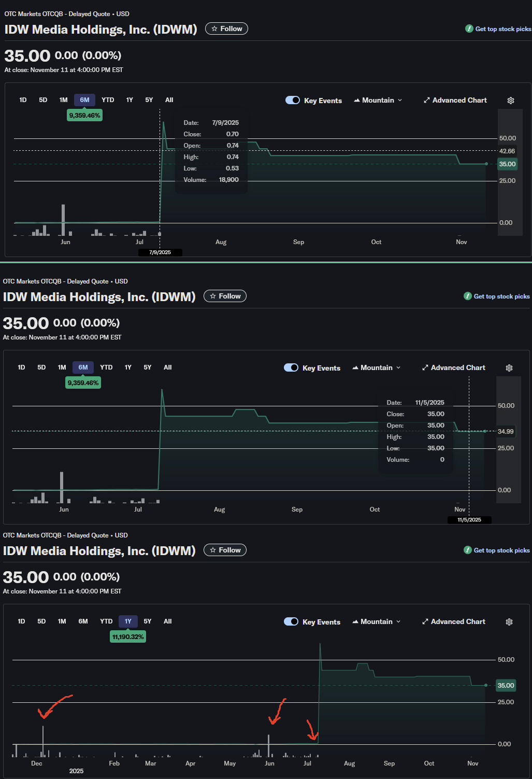Click Get top stock picks link in middle section
The image size is (532, 779).
coord(497,296)
